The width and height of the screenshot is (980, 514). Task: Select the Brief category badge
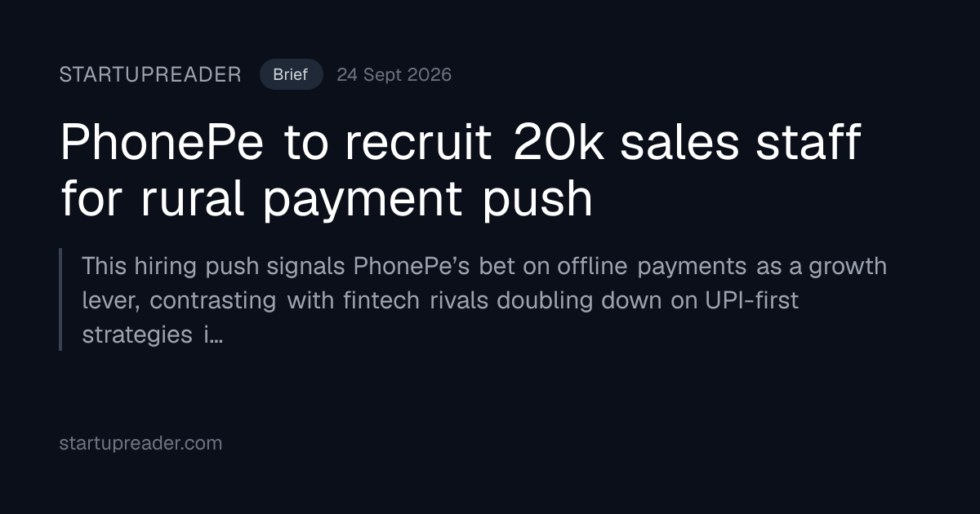(292, 75)
